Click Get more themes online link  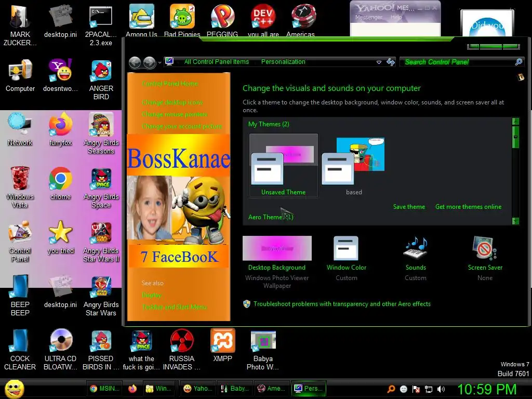(x=468, y=207)
